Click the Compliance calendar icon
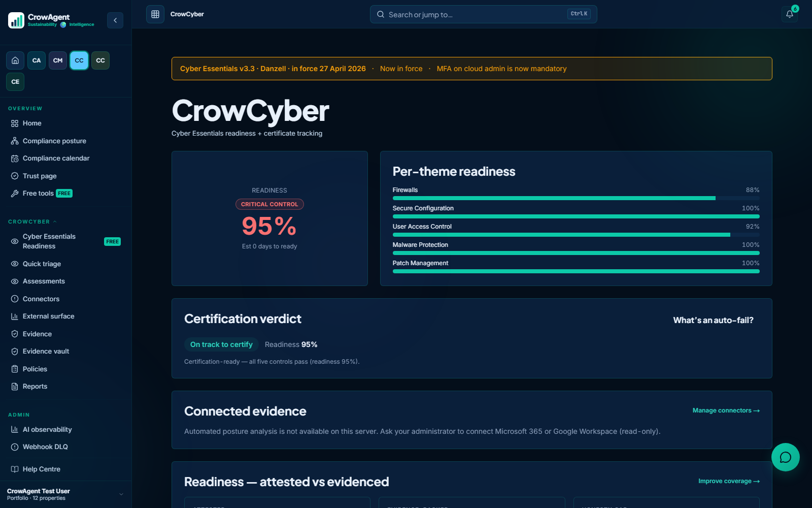This screenshot has width=812, height=508. coord(15,158)
